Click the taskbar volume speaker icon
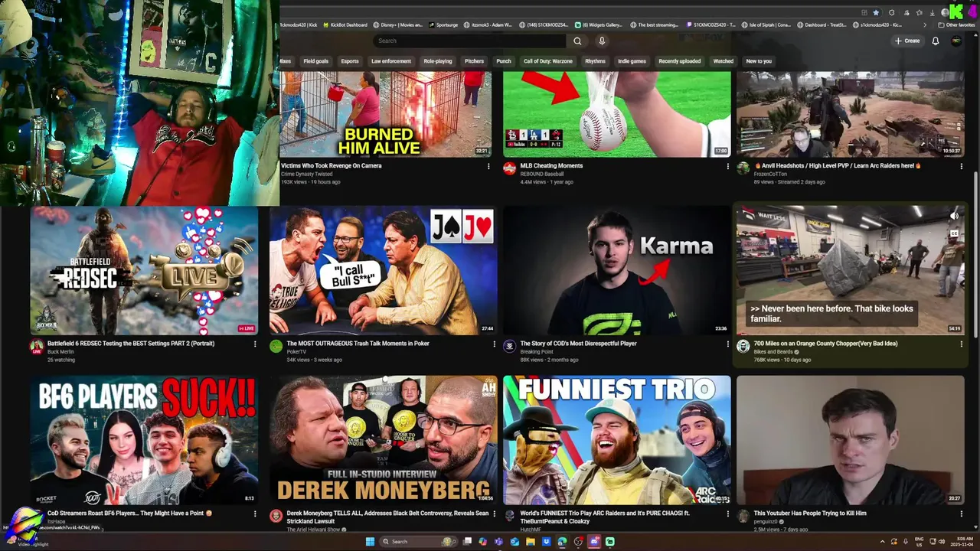The image size is (980, 551). coord(942,542)
